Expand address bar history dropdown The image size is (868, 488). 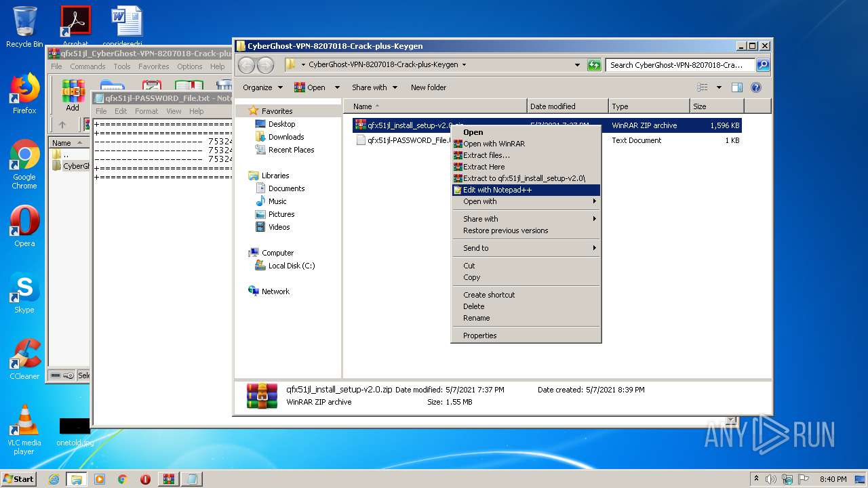click(x=577, y=65)
